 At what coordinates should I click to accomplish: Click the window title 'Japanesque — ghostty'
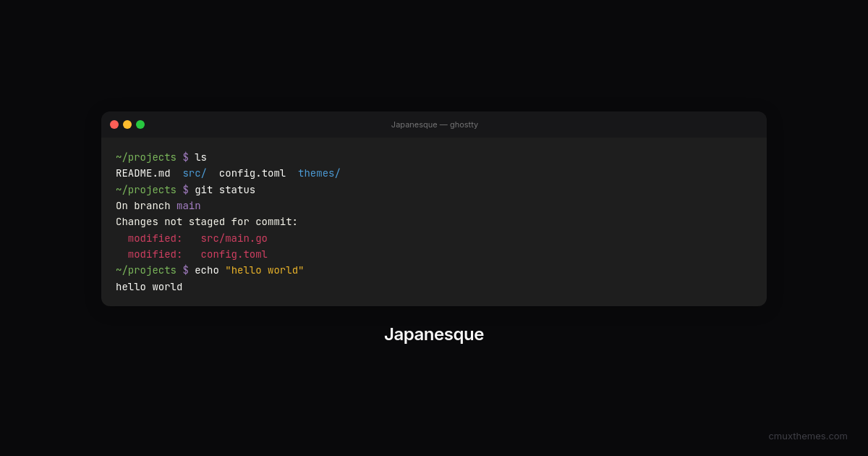[434, 124]
